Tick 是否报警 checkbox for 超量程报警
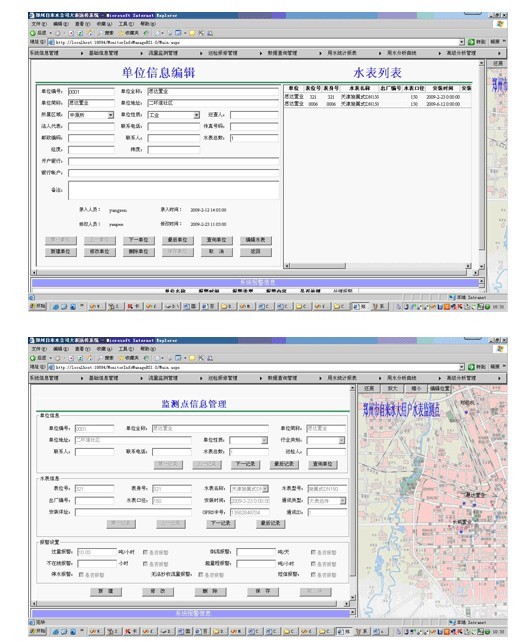 coord(313,564)
